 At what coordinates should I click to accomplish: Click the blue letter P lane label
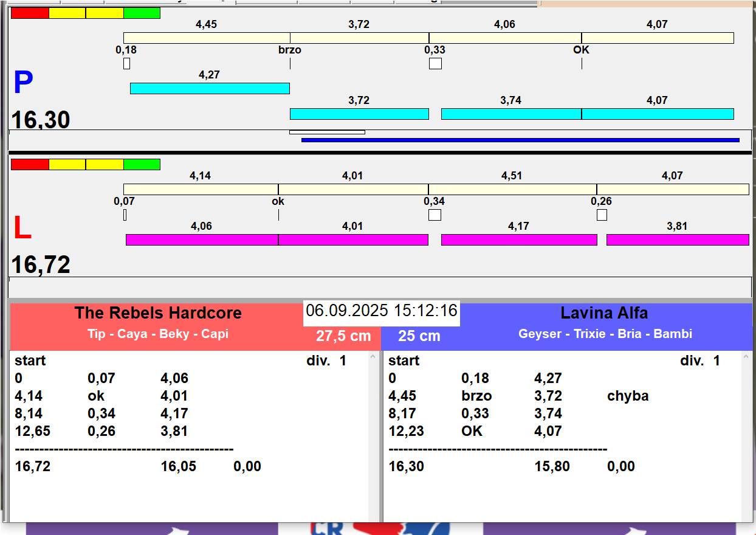[x=23, y=83]
